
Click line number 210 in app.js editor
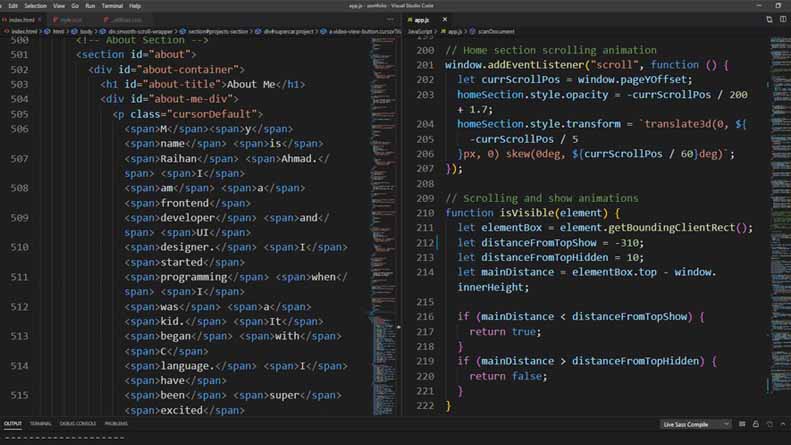click(x=425, y=213)
